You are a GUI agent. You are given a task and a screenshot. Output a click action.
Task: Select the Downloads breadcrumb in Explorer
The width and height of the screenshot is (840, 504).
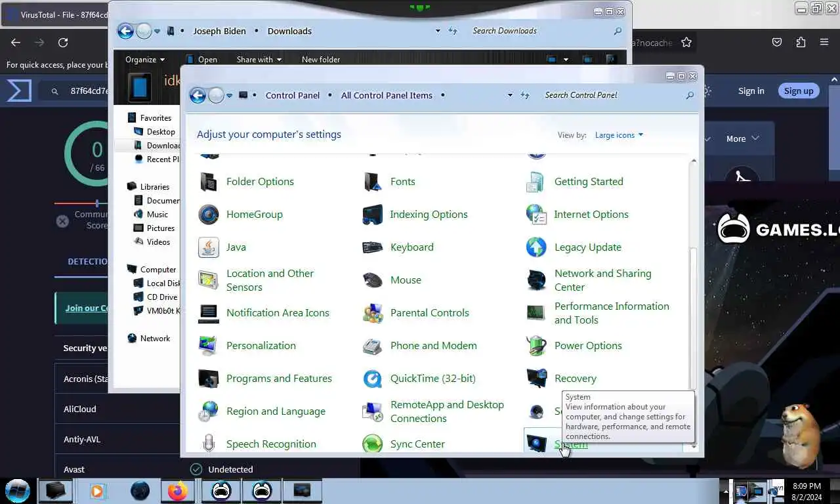tap(289, 31)
